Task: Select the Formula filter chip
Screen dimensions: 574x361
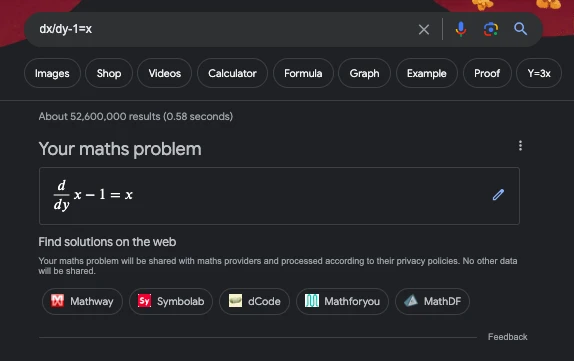Action: [303, 73]
